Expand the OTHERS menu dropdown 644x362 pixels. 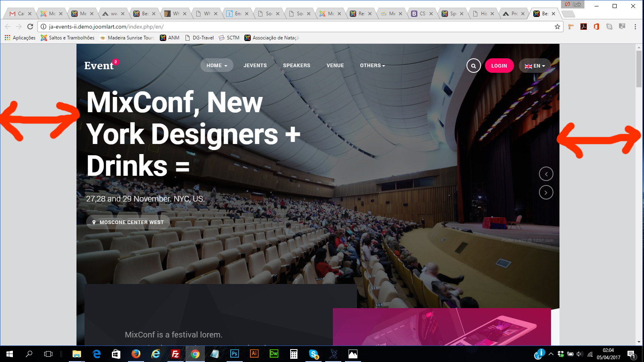[x=372, y=66]
